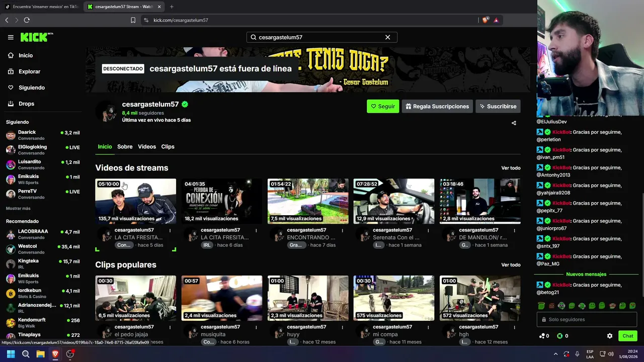This screenshot has height=362, width=644.
Task: Open ElGlogloking's live channel
Action: click(43, 150)
